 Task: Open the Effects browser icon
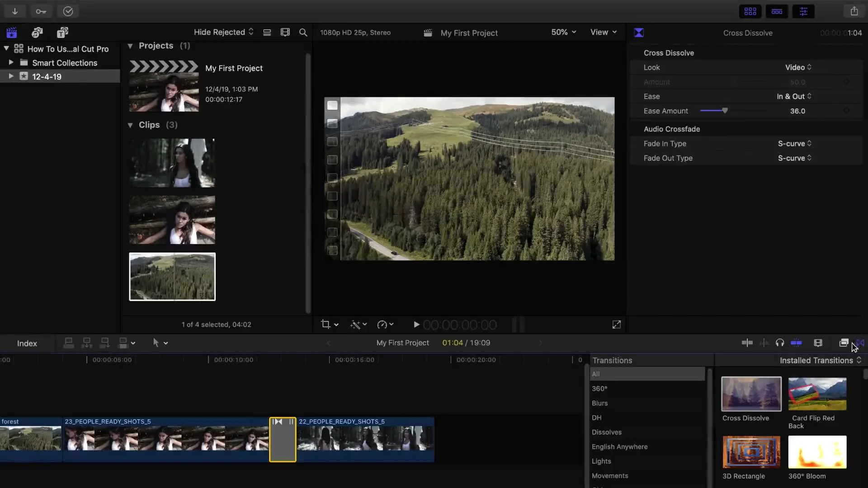pyautogui.click(x=844, y=343)
